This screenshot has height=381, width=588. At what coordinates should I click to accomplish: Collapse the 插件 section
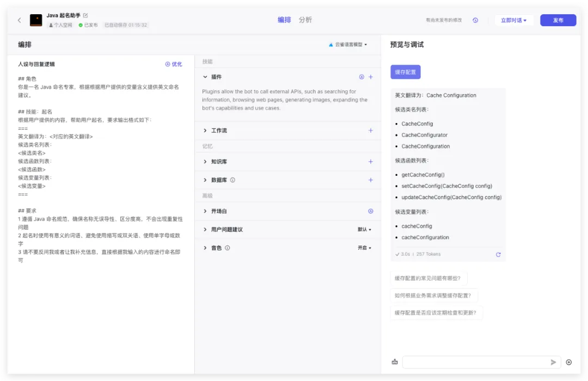205,77
